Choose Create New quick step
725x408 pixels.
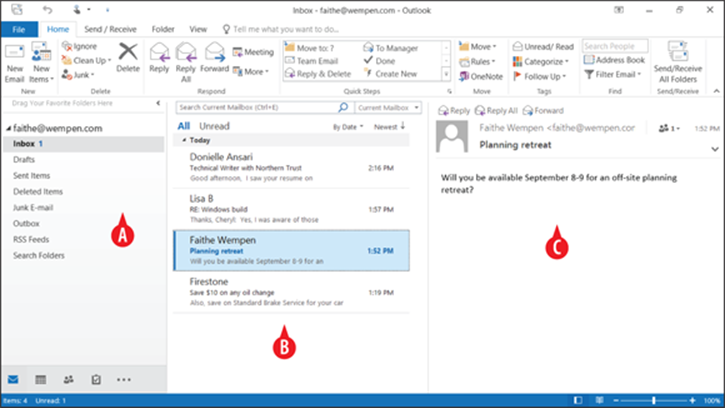391,74
